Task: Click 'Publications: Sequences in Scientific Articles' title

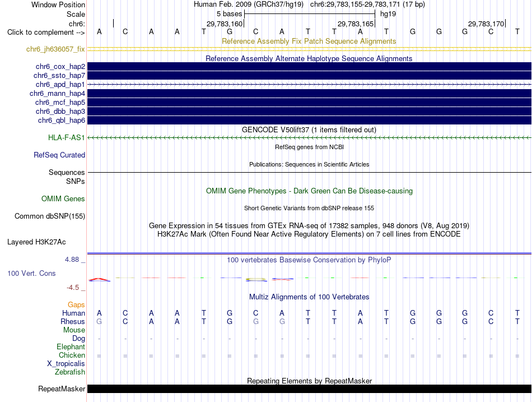Action: coord(309,164)
